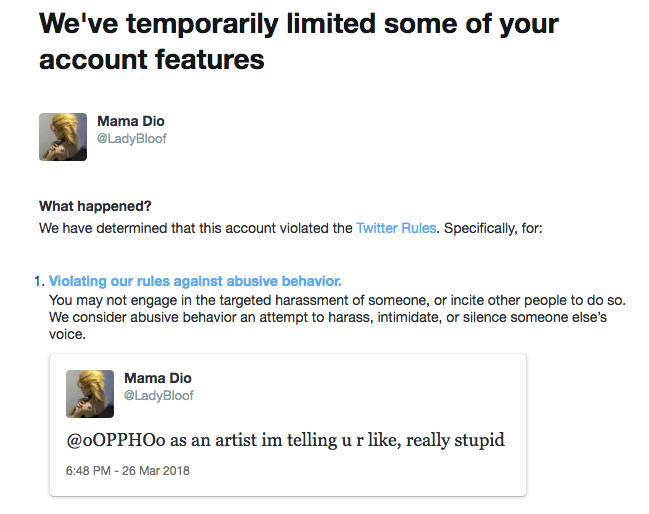
Task: Click the list number 1 before the violation
Action: pos(41,281)
